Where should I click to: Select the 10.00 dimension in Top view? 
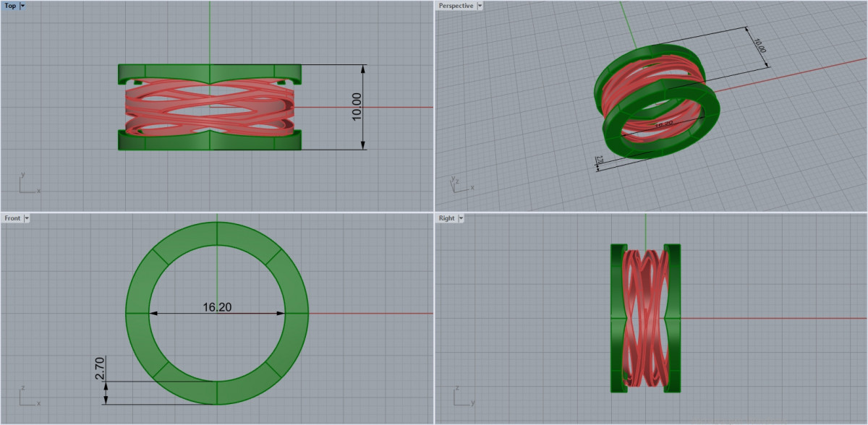pos(356,107)
